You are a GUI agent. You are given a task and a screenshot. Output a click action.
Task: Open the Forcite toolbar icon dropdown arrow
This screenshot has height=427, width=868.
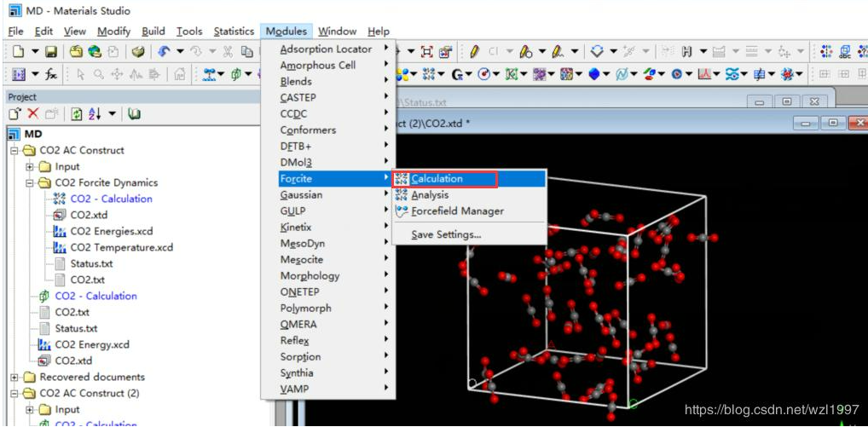point(441,74)
